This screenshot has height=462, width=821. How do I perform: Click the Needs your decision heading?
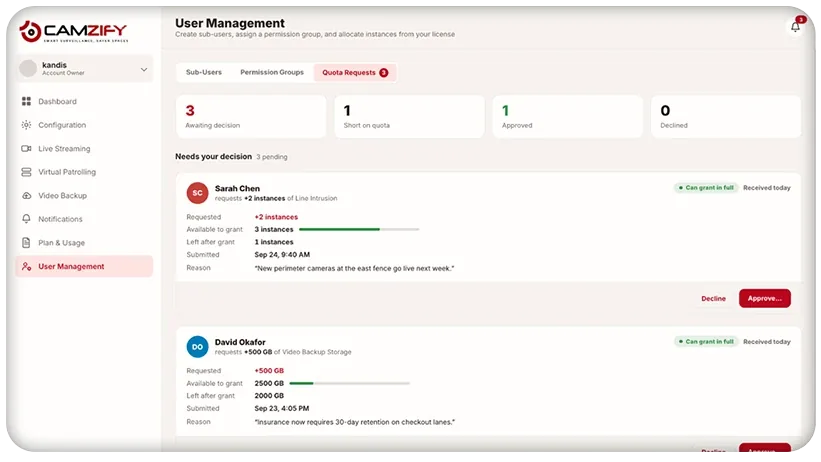pos(213,156)
